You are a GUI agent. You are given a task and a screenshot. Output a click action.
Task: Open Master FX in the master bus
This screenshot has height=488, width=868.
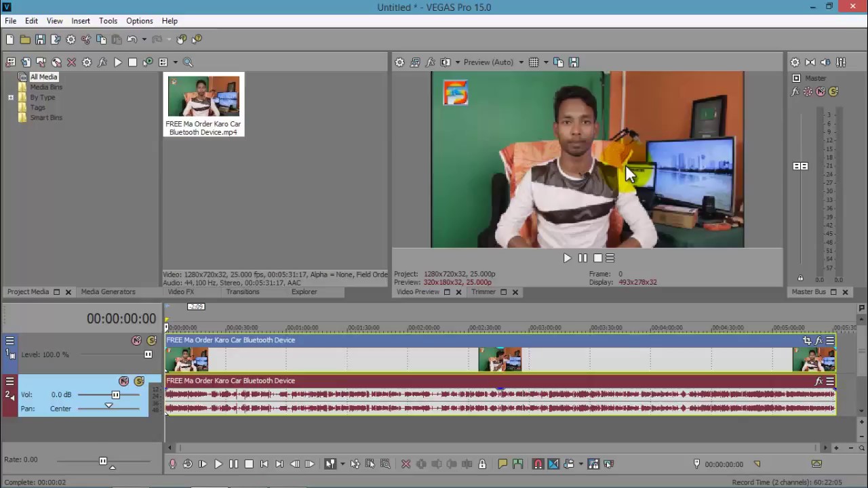[795, 91]
